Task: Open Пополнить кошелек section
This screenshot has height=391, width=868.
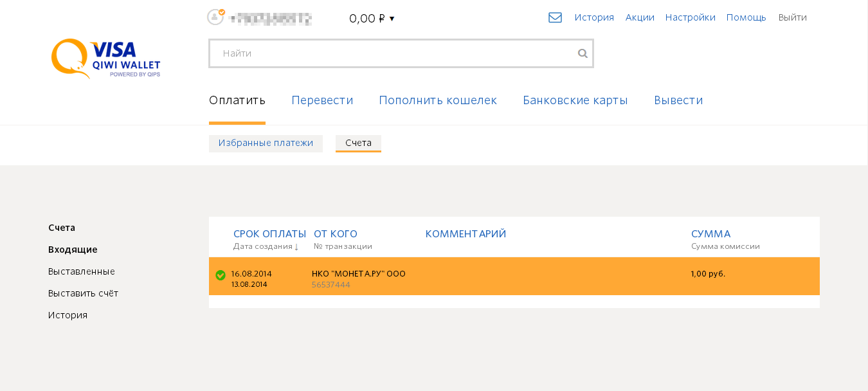Action: click(x=438, y=100)
